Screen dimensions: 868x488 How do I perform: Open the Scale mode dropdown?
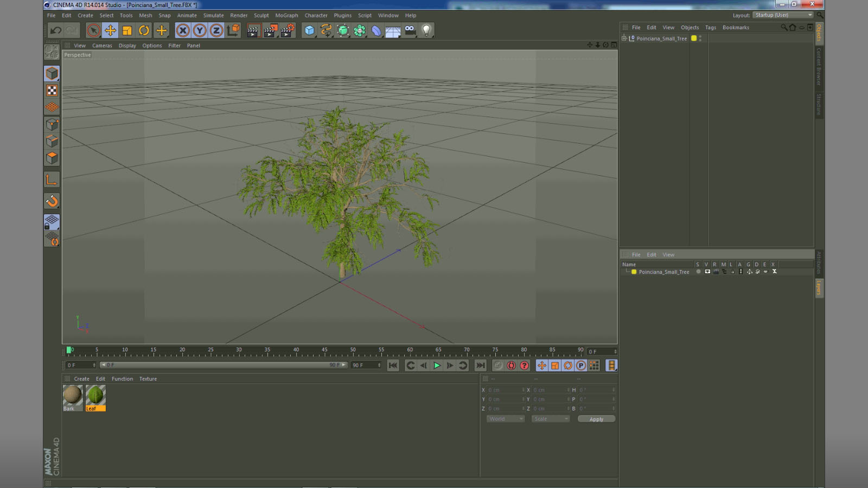[x=551, y=419]
